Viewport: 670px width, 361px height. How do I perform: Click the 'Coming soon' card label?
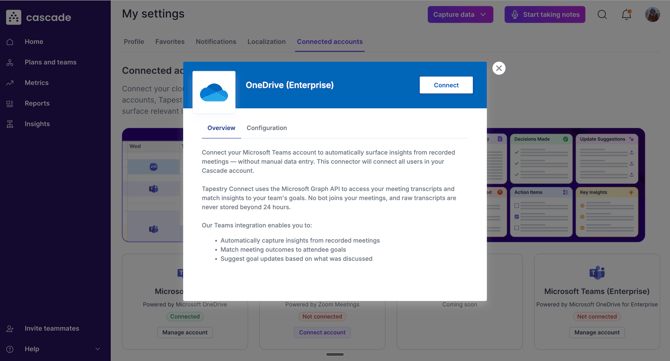pyautogui.click(x=459, y=305)
